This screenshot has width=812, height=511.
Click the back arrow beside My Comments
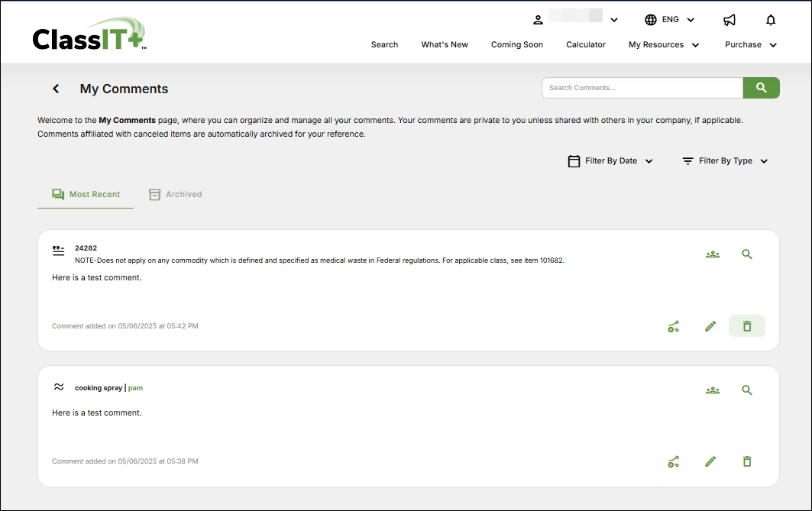[56, 89]
